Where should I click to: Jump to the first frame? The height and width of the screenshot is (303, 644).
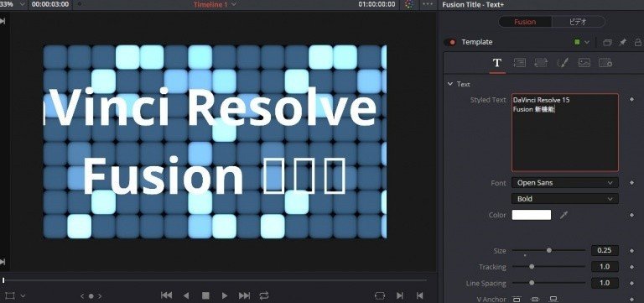click(166, 295)
